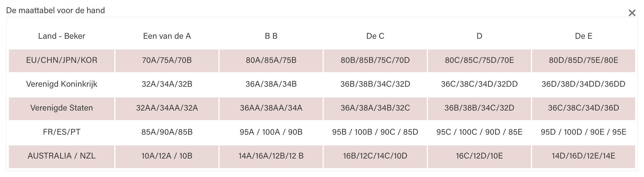Click the cell 70A/75A/70B
This screenshot has width=644, height=177.
point(167,60)
